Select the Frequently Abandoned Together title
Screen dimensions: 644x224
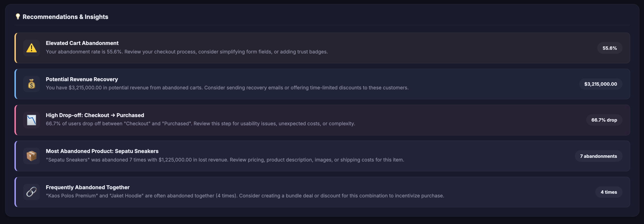[87, 187]
